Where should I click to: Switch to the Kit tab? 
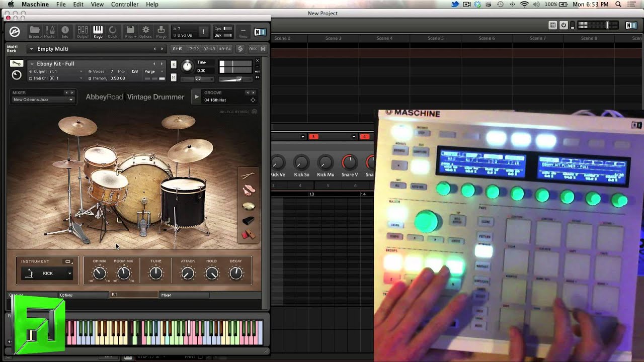tap(133, 295)
